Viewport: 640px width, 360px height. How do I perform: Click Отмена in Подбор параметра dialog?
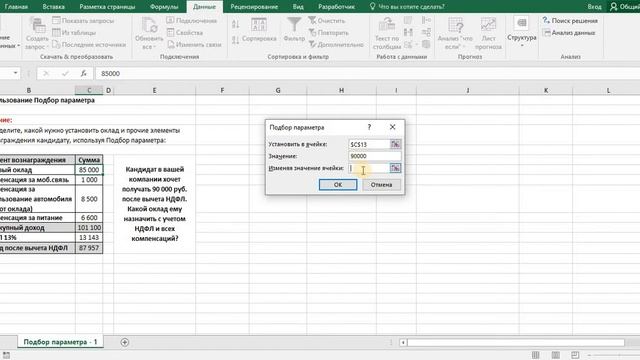pos(381,184)
